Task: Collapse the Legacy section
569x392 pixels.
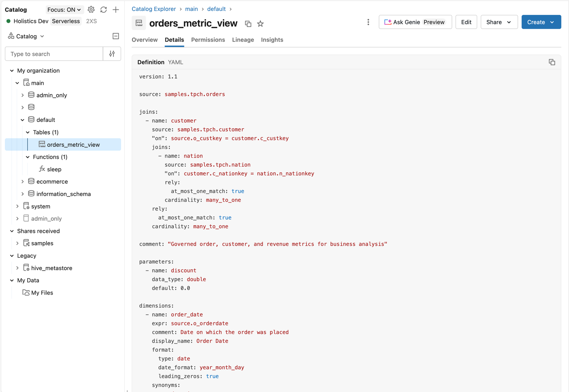Action: [12, 256]
